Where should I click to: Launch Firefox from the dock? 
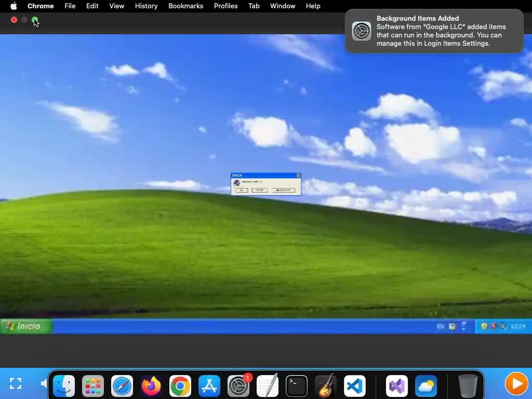click(x=151, y=386)
